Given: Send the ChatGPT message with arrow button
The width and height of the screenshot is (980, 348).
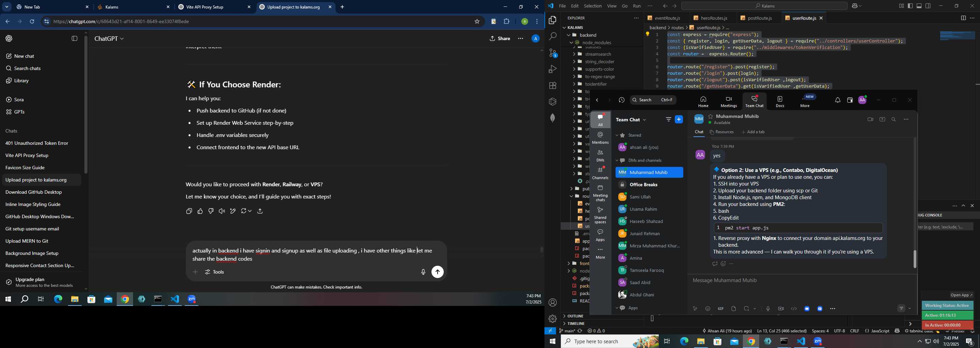Looking at the screenshot, I should tap(438, 272).
